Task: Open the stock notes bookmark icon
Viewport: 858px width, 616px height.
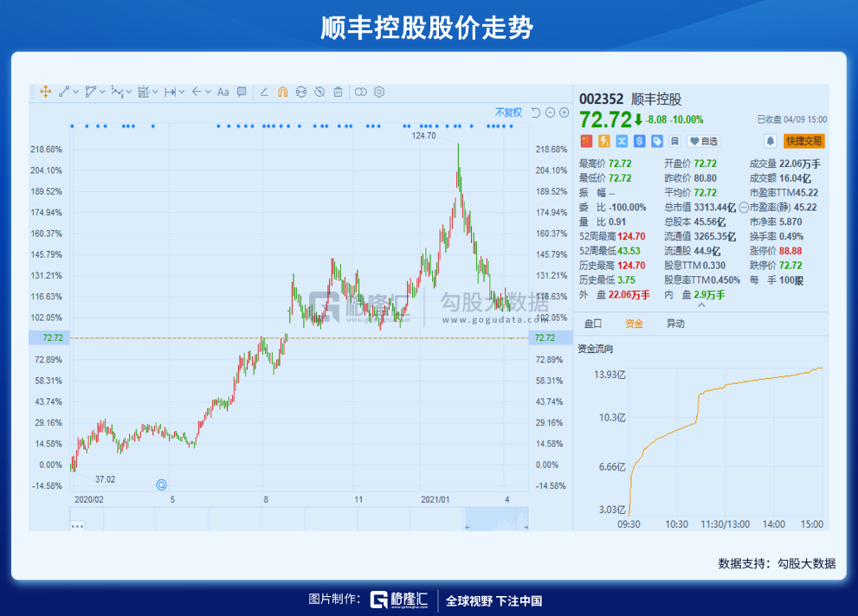Action: tap(674, 141)
